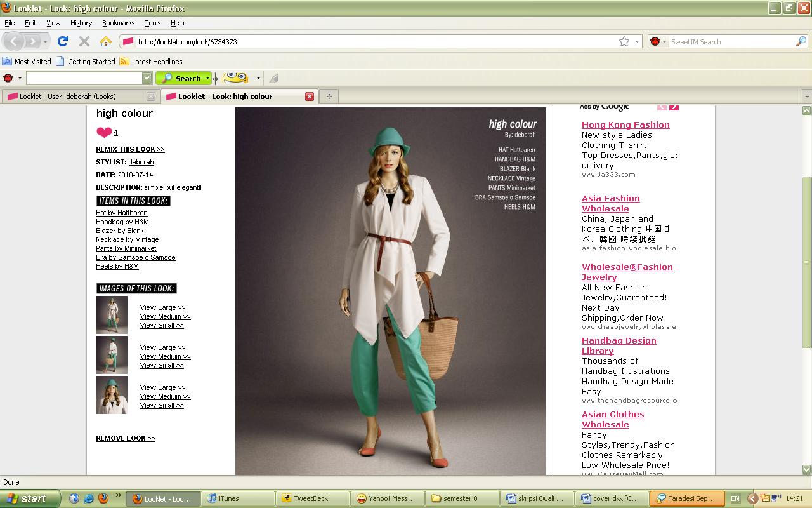Open the Windows start menu
This screenshot has width=812, height=508.
point(30,498)
